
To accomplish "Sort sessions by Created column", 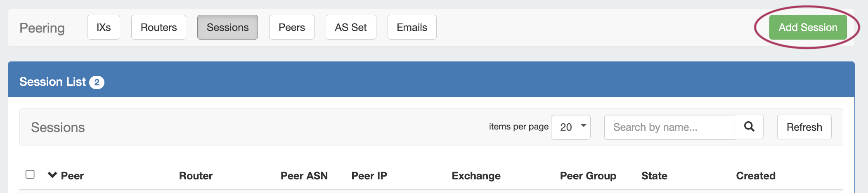I will pos(755,176).
